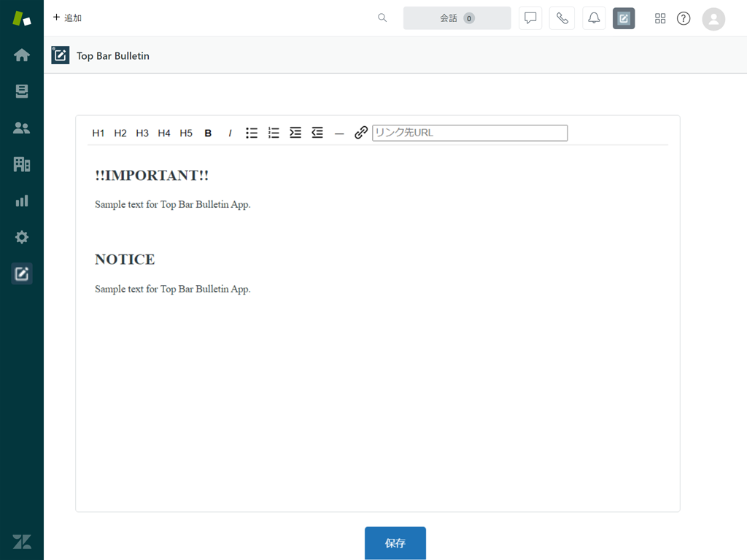747x560 pixels.
Task: Select the Top Bar Bulletin app icon in sidebar
Action: pos(22,273)
